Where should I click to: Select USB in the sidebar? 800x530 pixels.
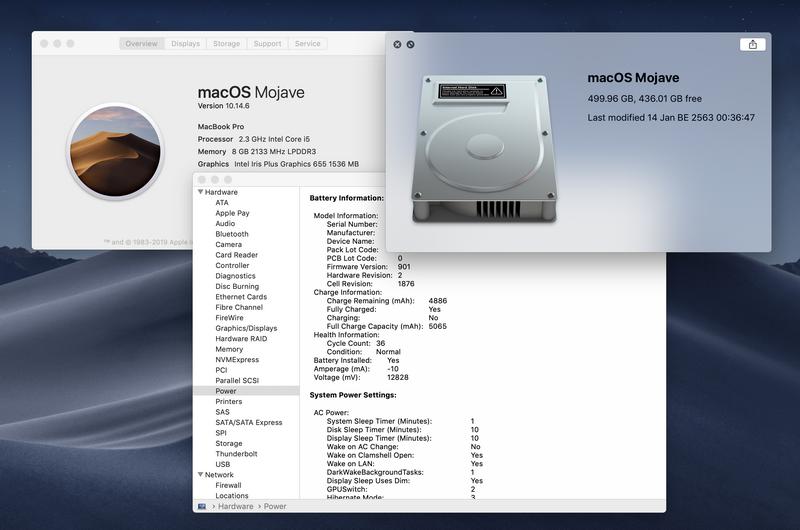click(223, 464)
